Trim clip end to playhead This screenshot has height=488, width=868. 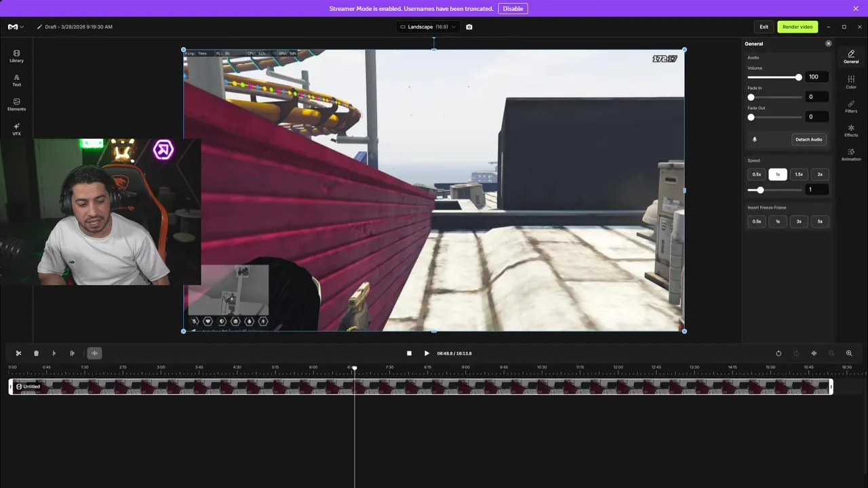(x=73, y=353)
